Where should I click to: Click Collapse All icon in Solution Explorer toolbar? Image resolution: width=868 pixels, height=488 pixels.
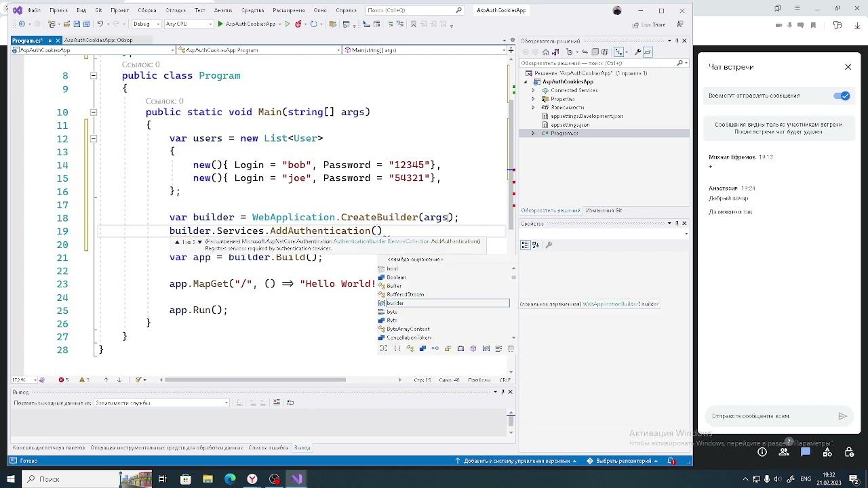(594, 52)
